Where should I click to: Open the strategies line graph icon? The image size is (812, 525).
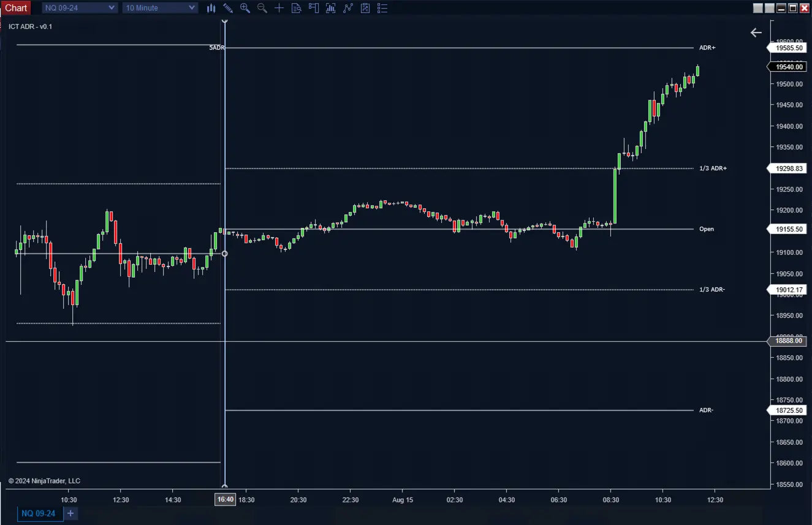point(348,8)
